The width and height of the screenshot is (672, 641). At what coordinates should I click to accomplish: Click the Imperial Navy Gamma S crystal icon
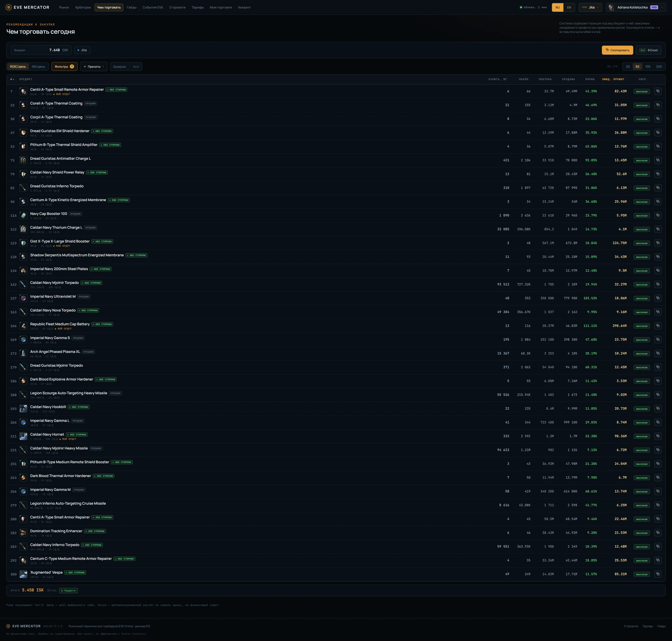(23, 339)
